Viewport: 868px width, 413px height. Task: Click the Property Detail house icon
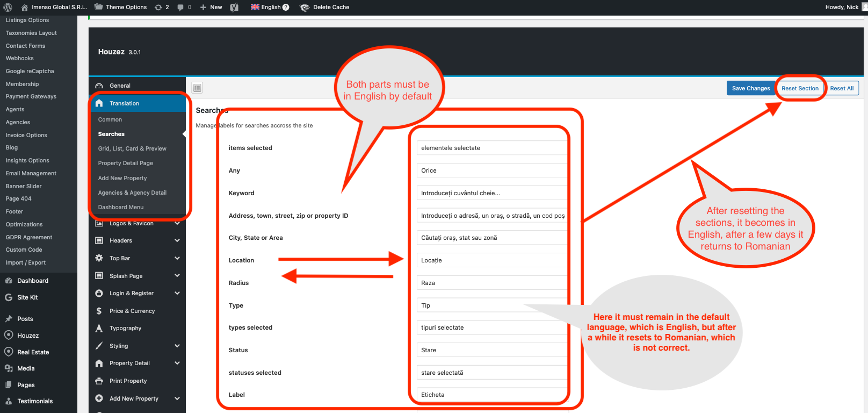point(99,363)
